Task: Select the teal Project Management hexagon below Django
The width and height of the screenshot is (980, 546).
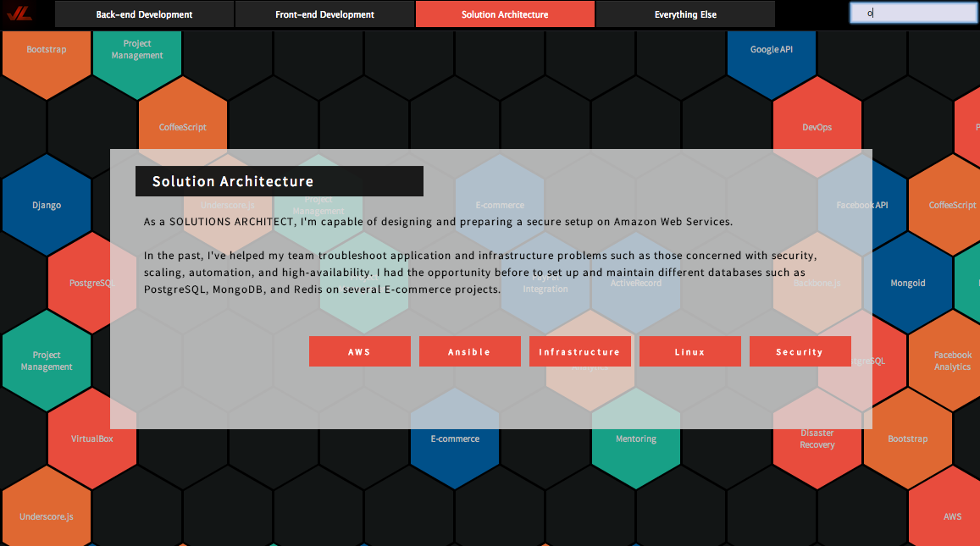Action: (x=47, y=361)
